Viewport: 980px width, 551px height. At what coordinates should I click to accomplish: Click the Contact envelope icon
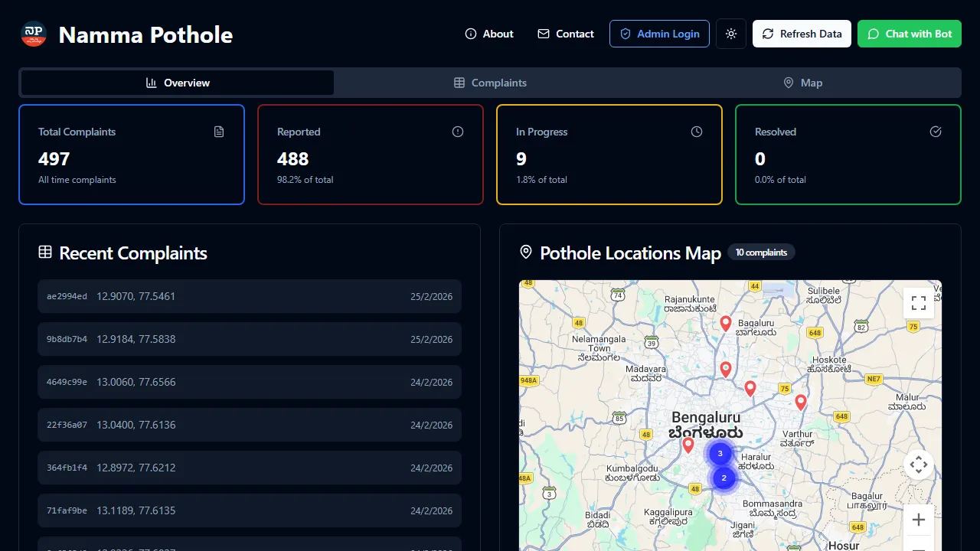[544, 34]
